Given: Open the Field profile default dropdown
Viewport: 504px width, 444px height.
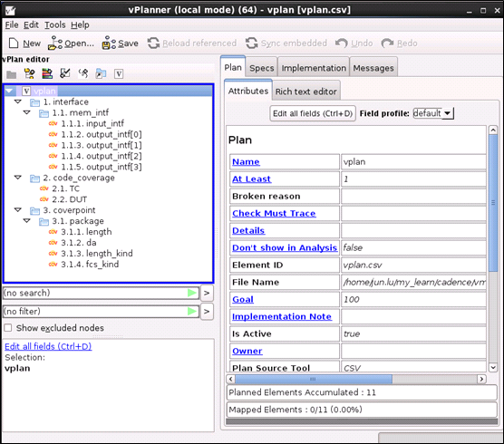Looking at the screenshot, I should (433, 113).
